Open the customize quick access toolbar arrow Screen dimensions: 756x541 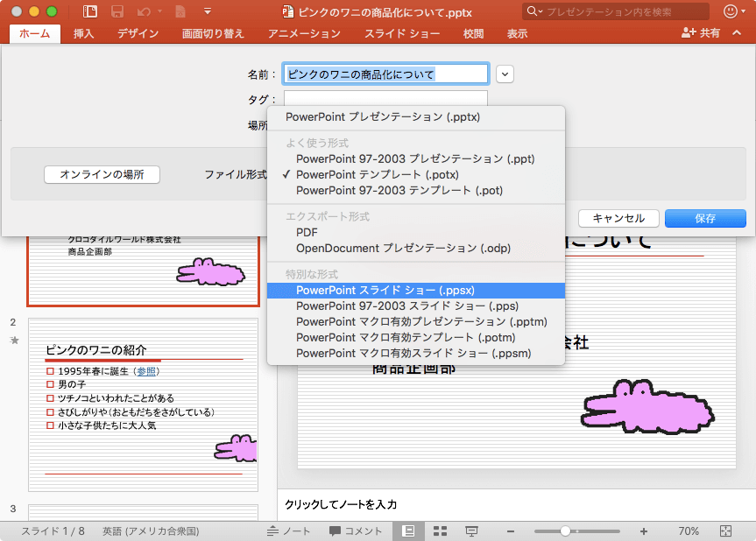208,11
